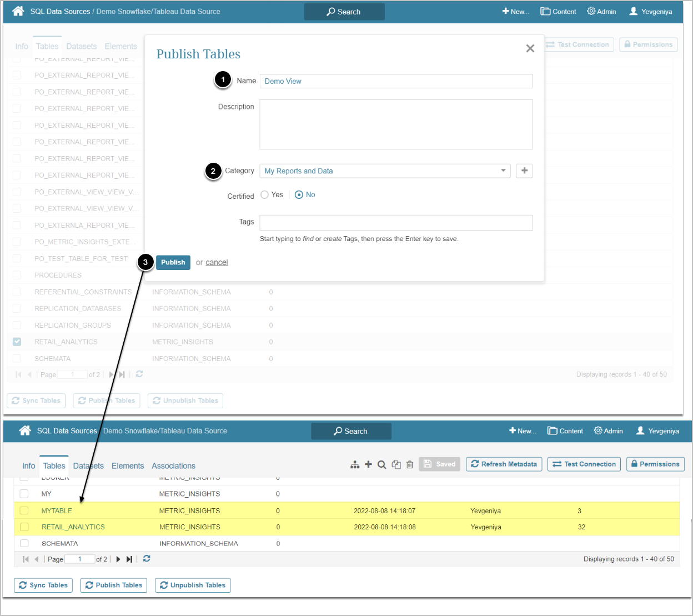The image size is (693, 616).
Task: Open the New menu in the top header
Action: (515, 12)
